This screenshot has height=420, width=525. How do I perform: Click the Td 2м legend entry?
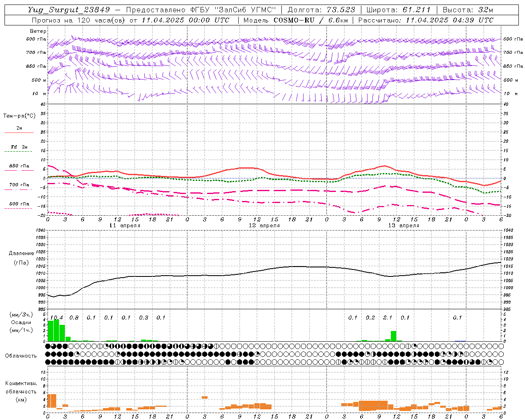(19, 147)
